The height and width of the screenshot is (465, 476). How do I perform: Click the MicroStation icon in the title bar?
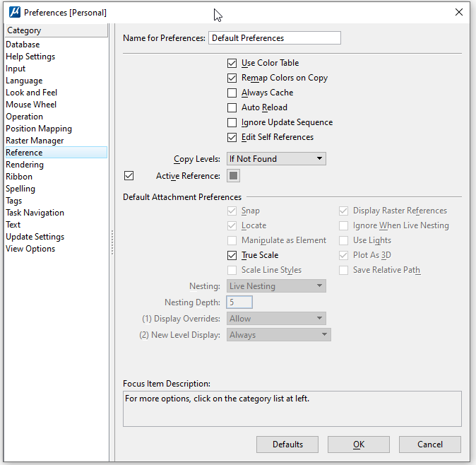13,12
